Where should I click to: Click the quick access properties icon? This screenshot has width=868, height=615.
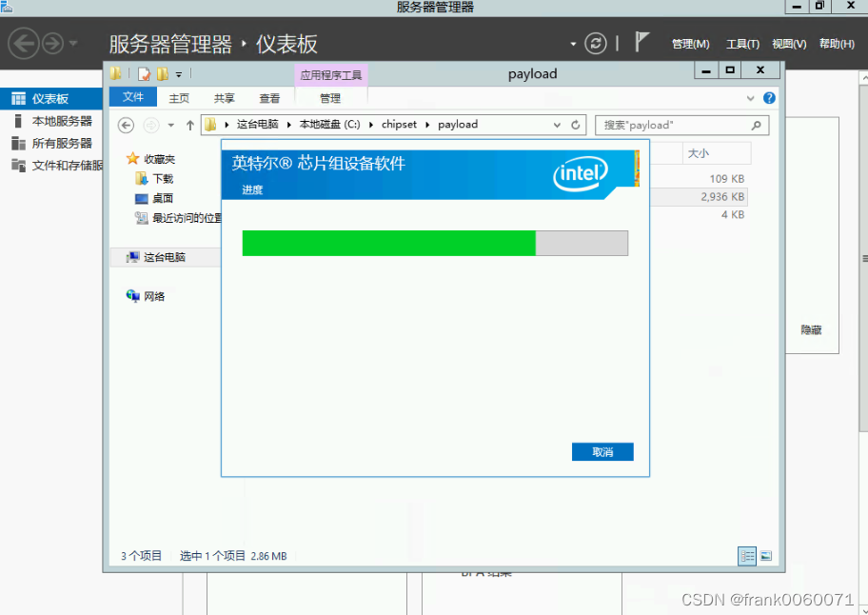145,73
